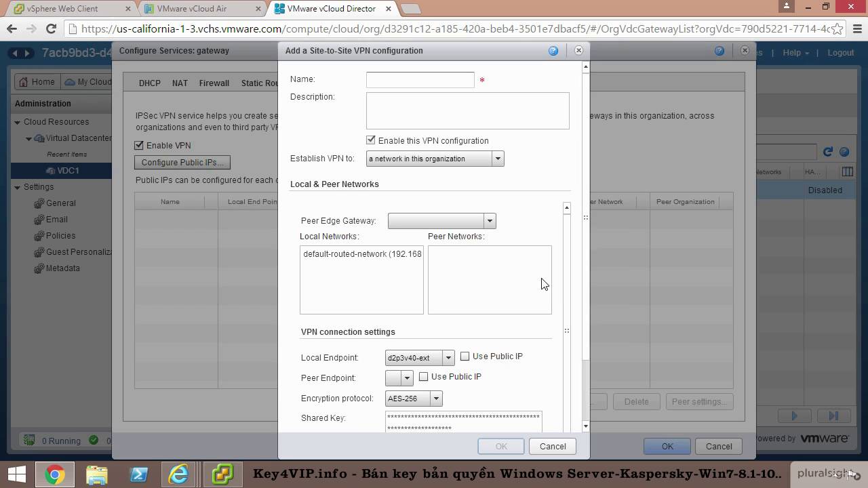Close the Add Site-to-Site VPN dialog
This screenshot has width=868, height=488.
[578, 50]
